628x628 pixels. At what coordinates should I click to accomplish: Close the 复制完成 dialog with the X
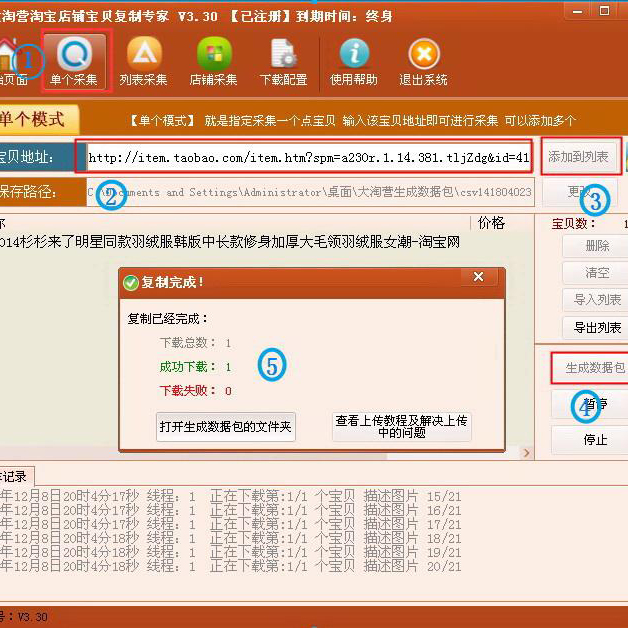point(478,277)
